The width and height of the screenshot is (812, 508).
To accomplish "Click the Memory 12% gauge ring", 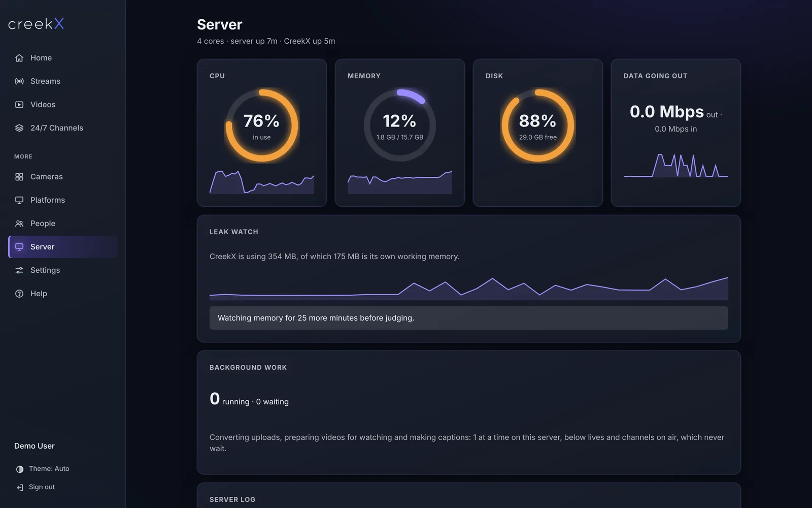I will pyautogui.click(x=400, y=126).
